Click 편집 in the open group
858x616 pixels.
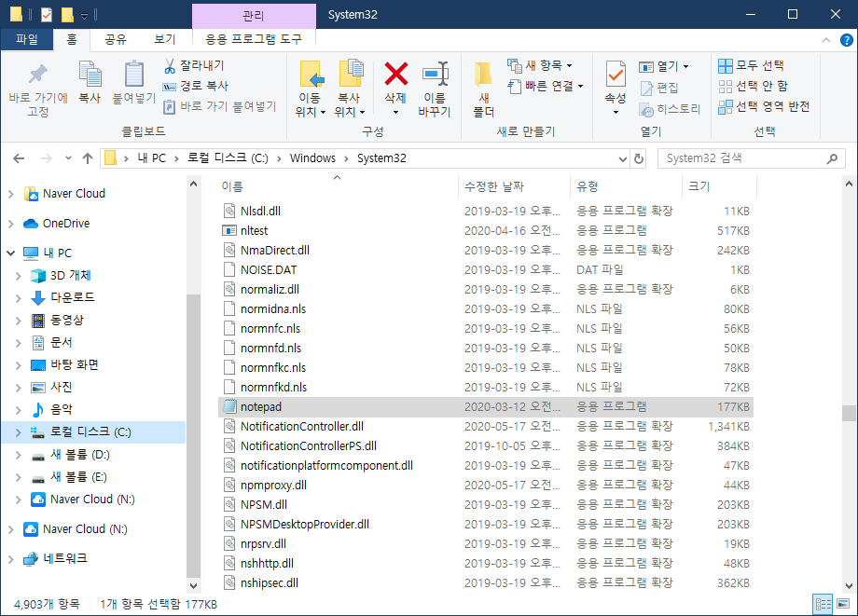coord(658,88)
